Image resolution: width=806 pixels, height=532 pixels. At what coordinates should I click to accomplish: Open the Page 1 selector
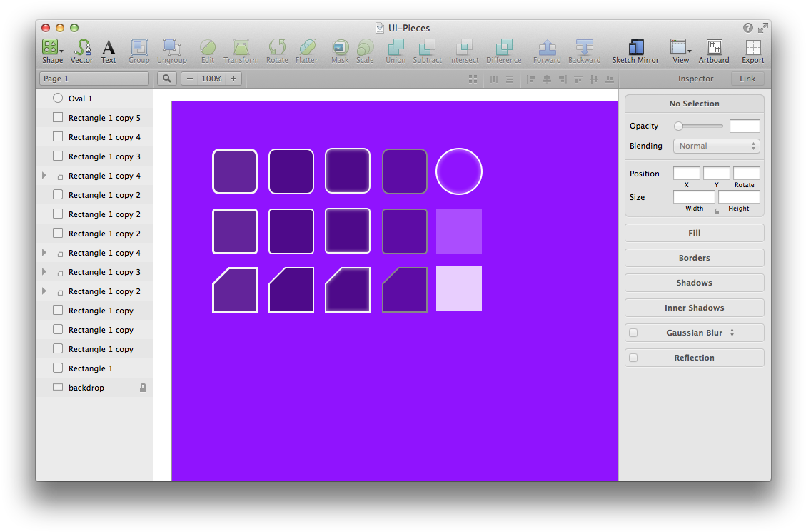[x=93, y=79]
